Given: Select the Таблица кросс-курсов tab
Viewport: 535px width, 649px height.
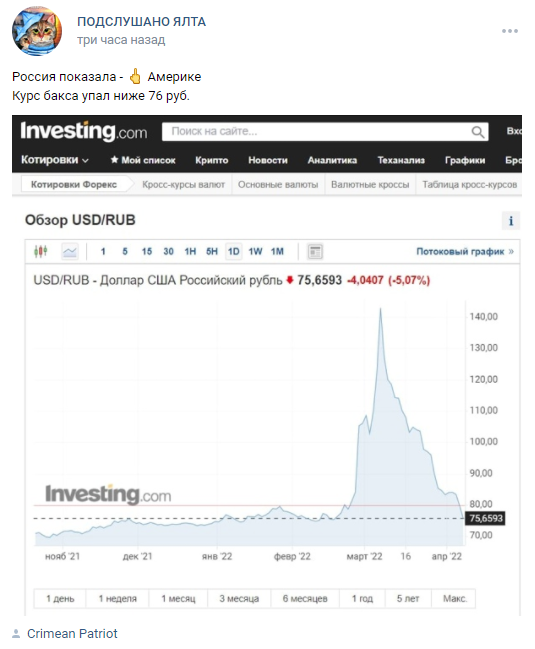Looking at the screenshot, I should [x=470, y=185].
